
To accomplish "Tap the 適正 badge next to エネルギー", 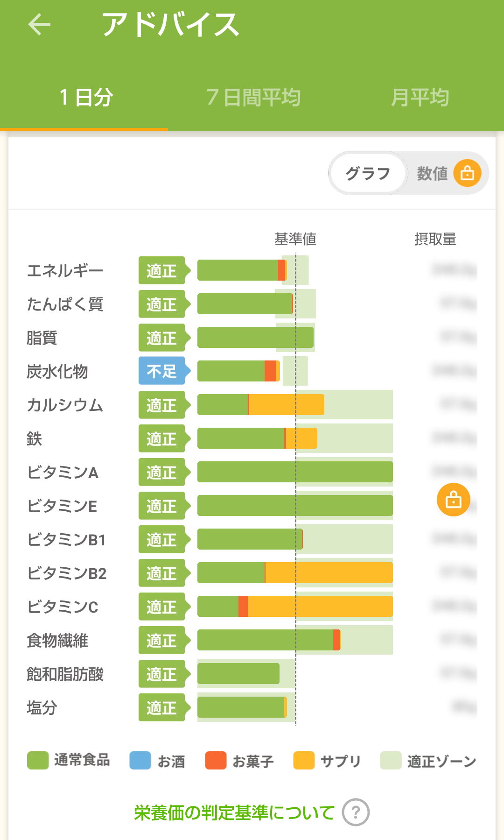I will (x=162, y=270).
